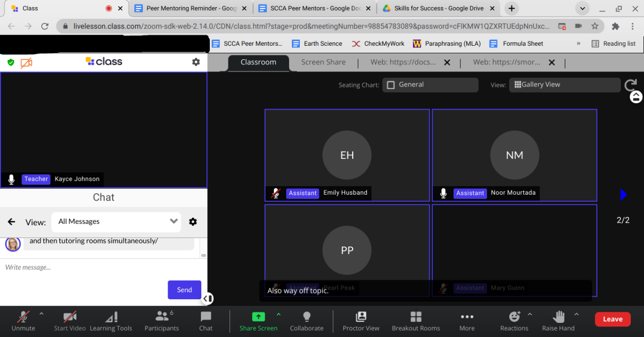Go back using the chat panel arrow
This screenshot has width=644, height=337.
pos(12,222)
